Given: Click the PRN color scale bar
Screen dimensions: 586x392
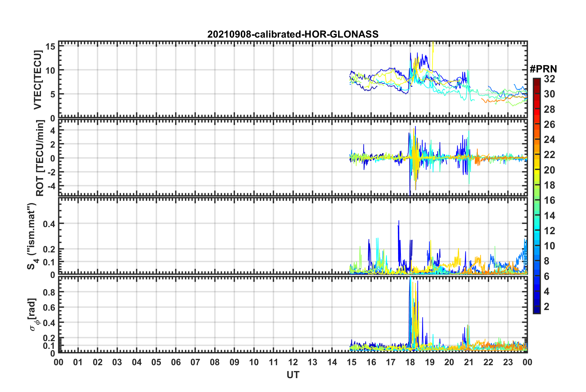Looking at the screenshot, I should (537, 196).
